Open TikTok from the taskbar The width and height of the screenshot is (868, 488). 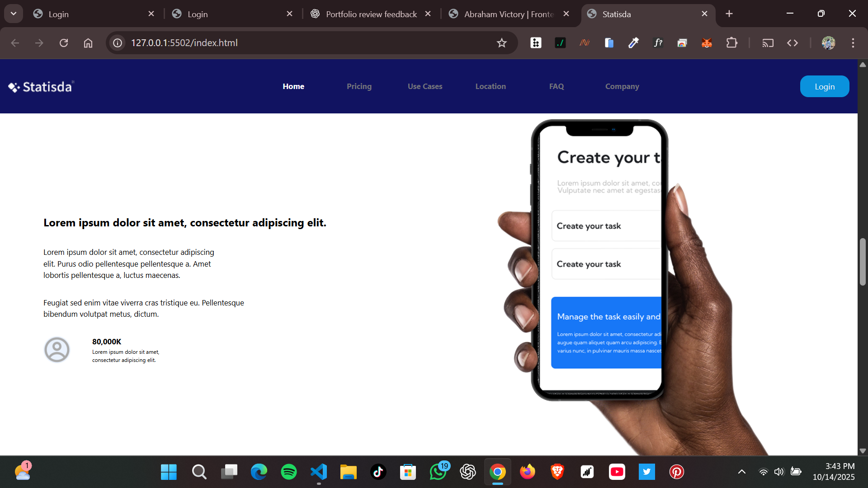coord(378,472)
